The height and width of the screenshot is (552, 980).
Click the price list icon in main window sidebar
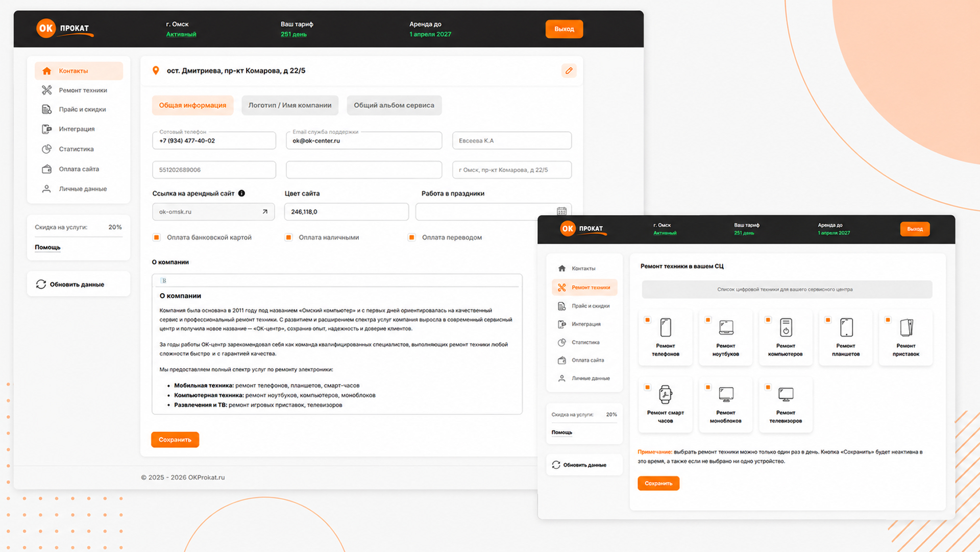point(46,109)
